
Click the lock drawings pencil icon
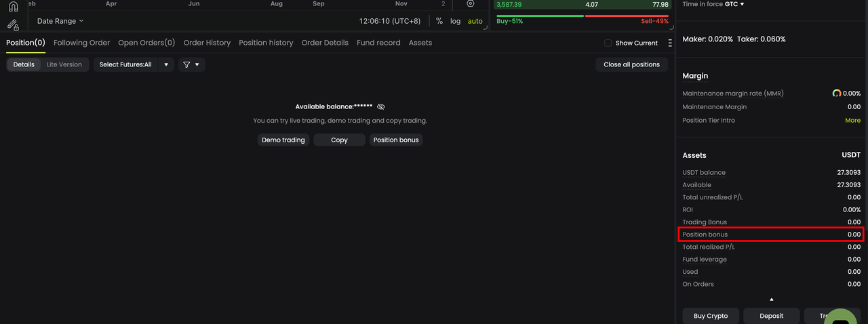pyautogui.click(x=13, y=24)
